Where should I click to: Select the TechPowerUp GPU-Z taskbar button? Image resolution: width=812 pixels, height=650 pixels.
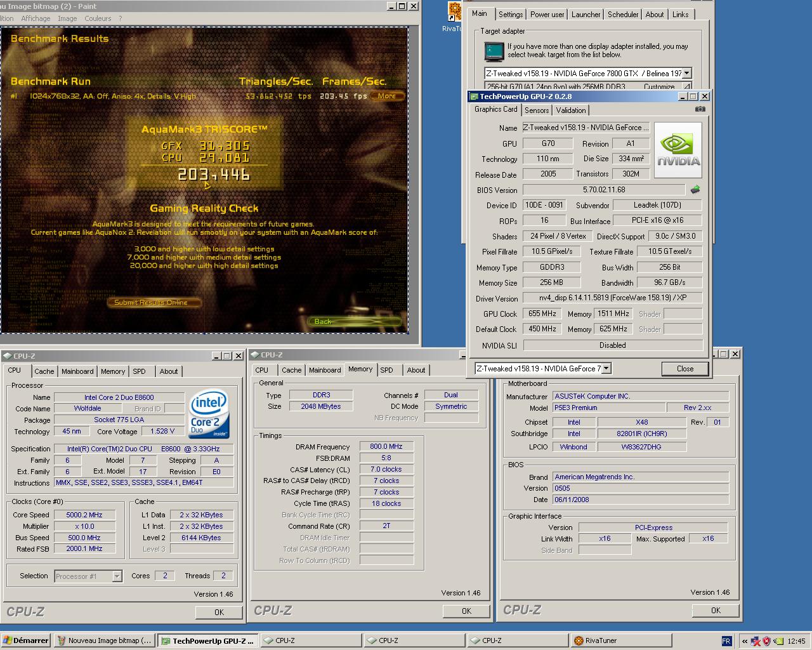(208, 640)
